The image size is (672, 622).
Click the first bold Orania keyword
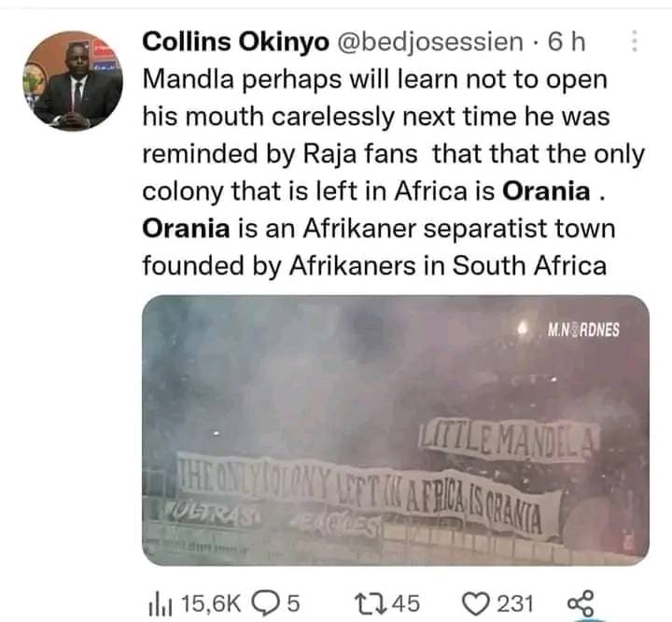[546, 191]
